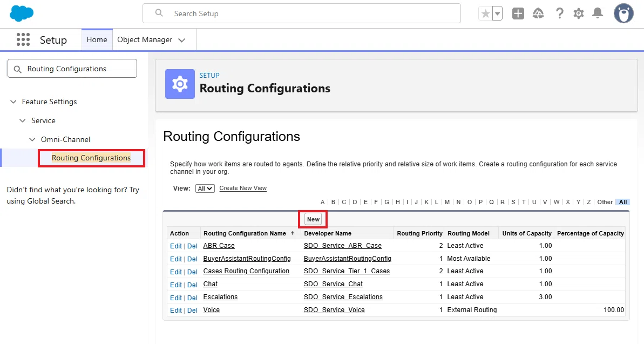
Task: Click the Routing Configurations gear icon
Action: 180,84
